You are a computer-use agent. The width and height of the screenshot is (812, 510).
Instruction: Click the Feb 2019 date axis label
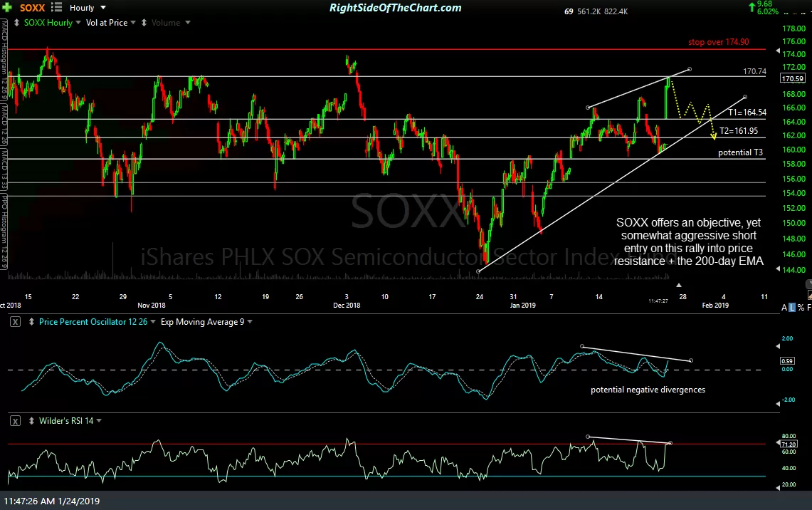[x=715, y=306]
